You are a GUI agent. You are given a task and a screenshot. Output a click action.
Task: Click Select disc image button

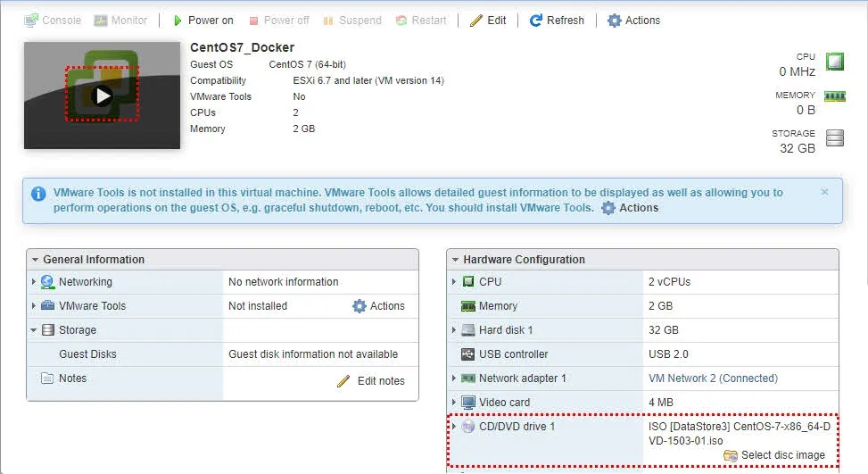point(774,455)
